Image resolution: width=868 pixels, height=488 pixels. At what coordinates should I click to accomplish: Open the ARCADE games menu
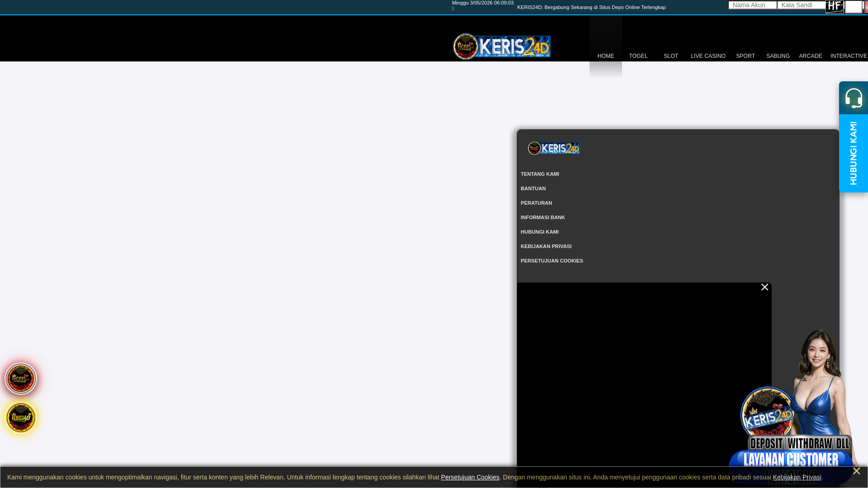[x=810, y=56]
